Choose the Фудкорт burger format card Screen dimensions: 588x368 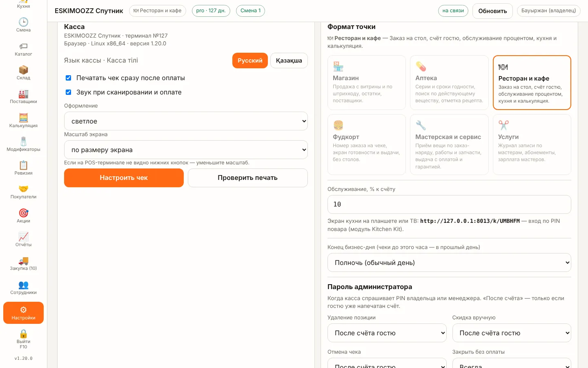(x=367, y=145)
